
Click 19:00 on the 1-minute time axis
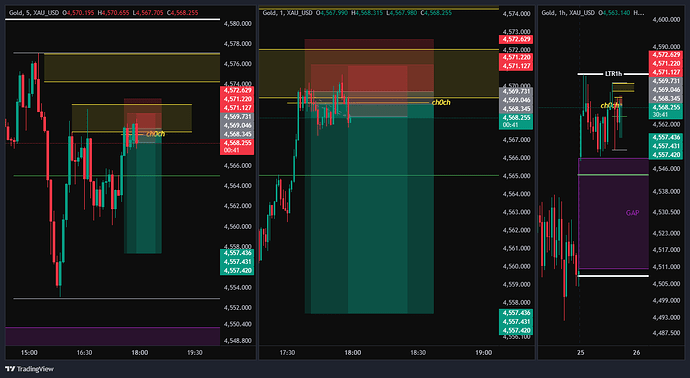tap(484, 352)
